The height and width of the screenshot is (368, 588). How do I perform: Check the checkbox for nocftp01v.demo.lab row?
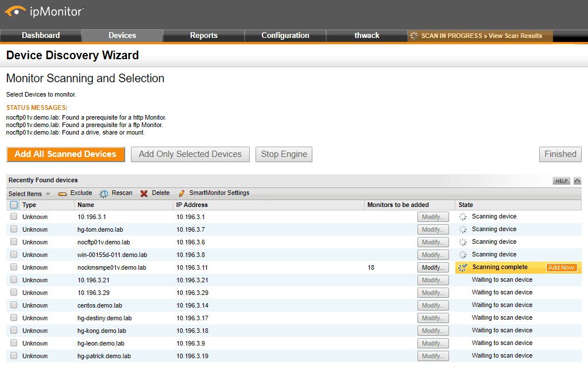click(13, 242)
